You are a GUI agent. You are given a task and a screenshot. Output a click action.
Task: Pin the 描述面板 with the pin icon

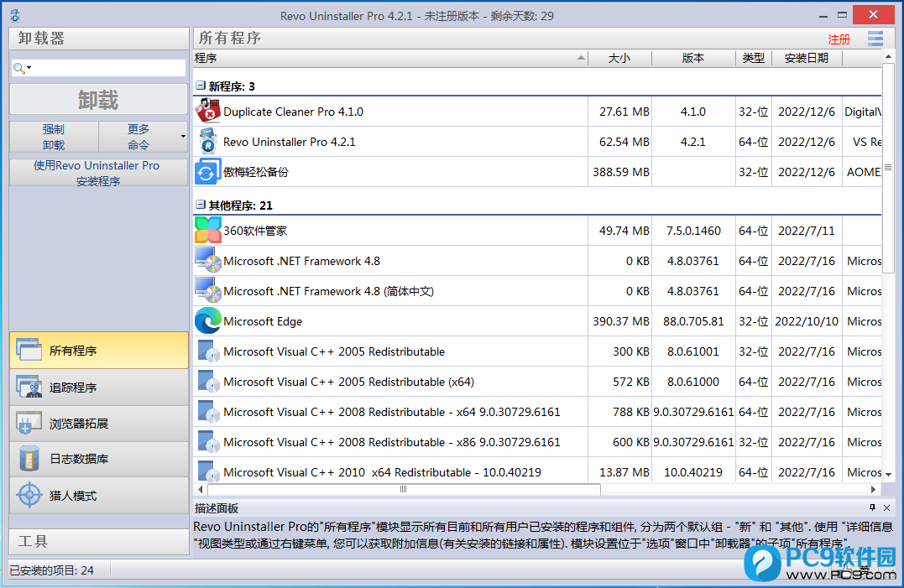pos(872,507)
